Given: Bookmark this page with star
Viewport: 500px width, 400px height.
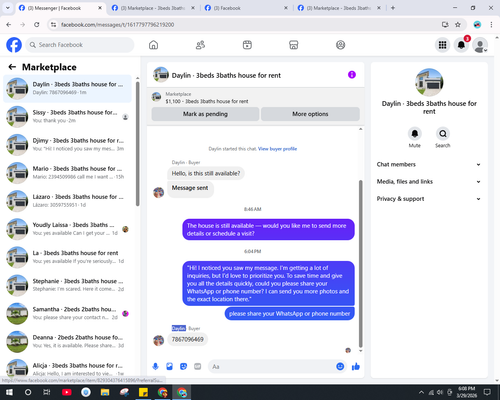Looking at the screenshot, I should coord(458,24).
